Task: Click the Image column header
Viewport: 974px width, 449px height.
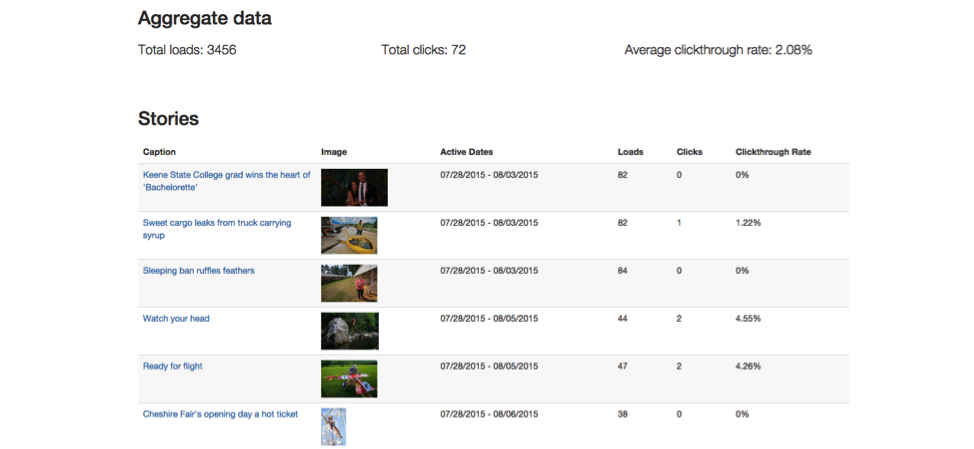Action: pos(334,152)
